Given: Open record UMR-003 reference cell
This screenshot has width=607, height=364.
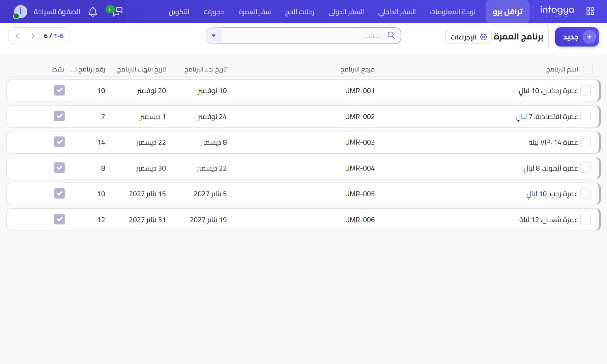Looking at the screenshot, I should pos(360,142).
